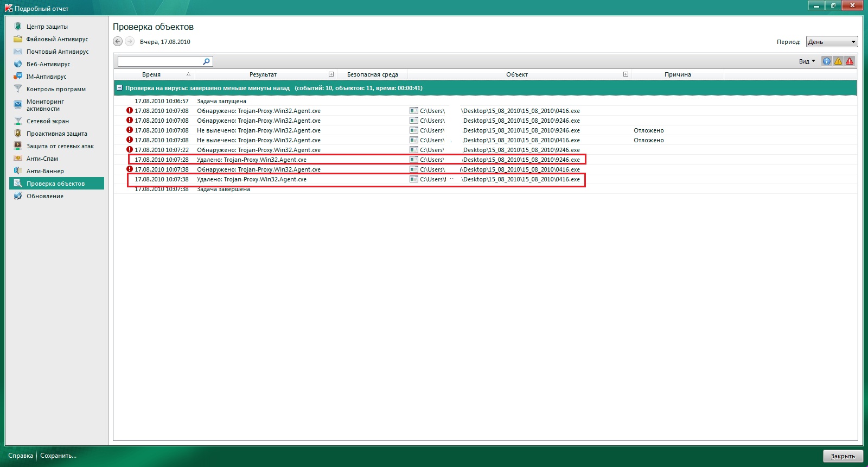Click the red alert icon at 10:07:22
This screenshot has height=467, width=868.
pyautogui.click(x=130, y=149)
